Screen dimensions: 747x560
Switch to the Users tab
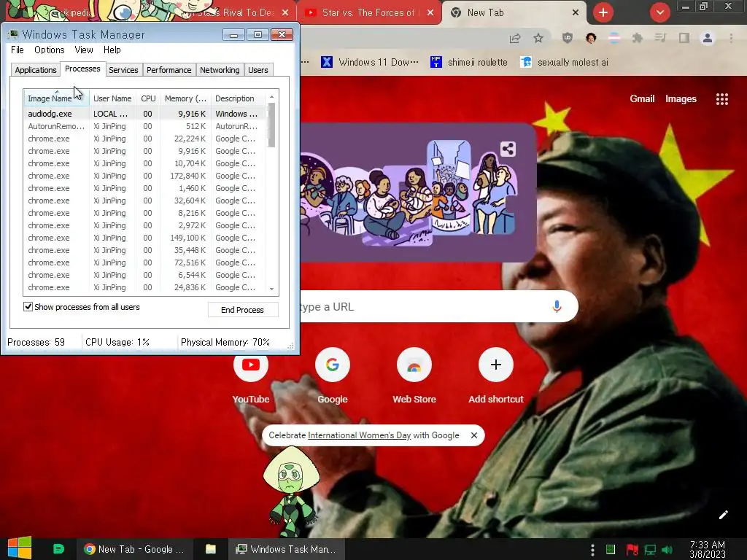[x=258, y=70]
